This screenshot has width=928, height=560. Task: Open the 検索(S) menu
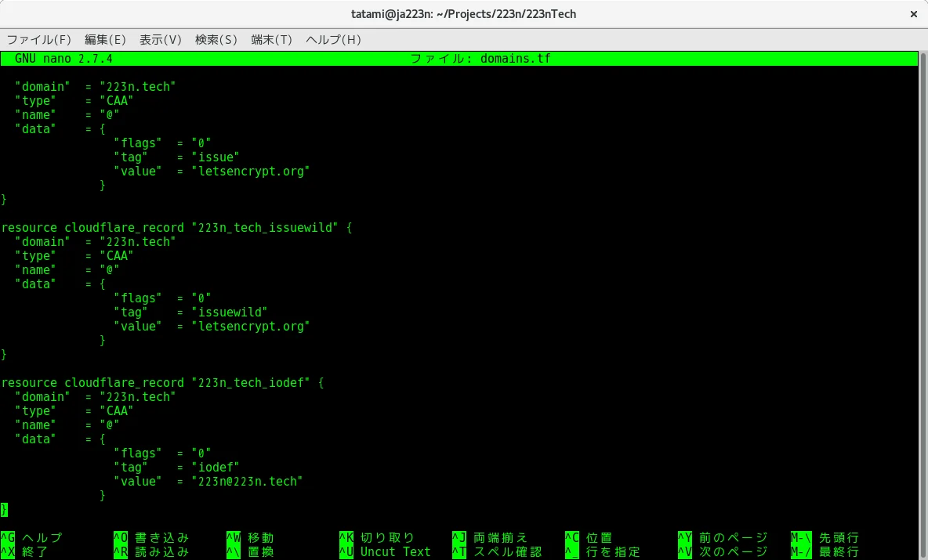[x=216, y=40]
